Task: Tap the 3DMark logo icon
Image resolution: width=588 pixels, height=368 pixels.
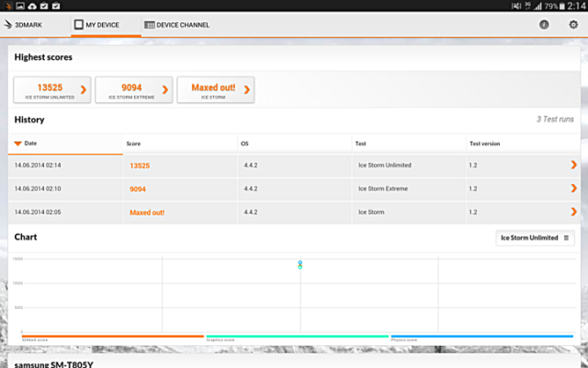Action: [8, 25]
